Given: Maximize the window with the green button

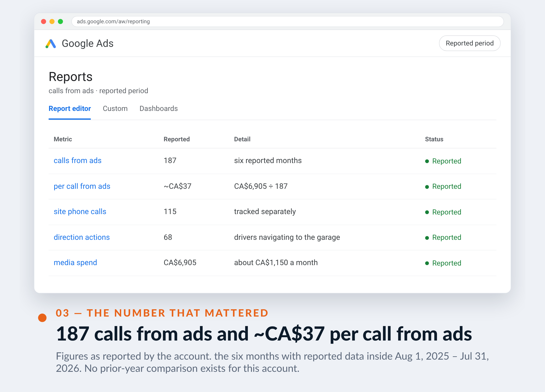Looking at the screenshot, I should pyautogui.click(x=61, y=22).
